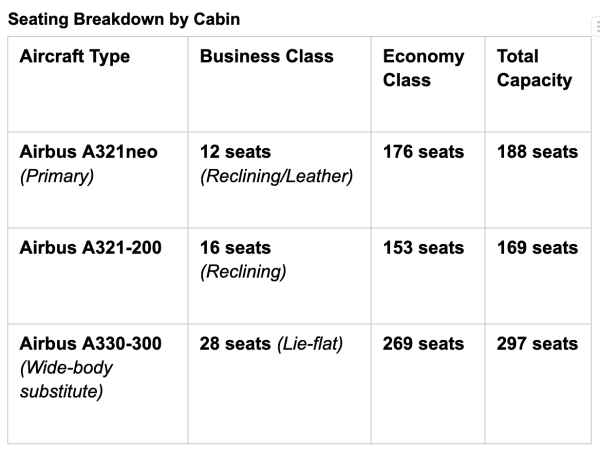
Task: Click the 28 seats Lie-flat cell
Action: (279, 384)
